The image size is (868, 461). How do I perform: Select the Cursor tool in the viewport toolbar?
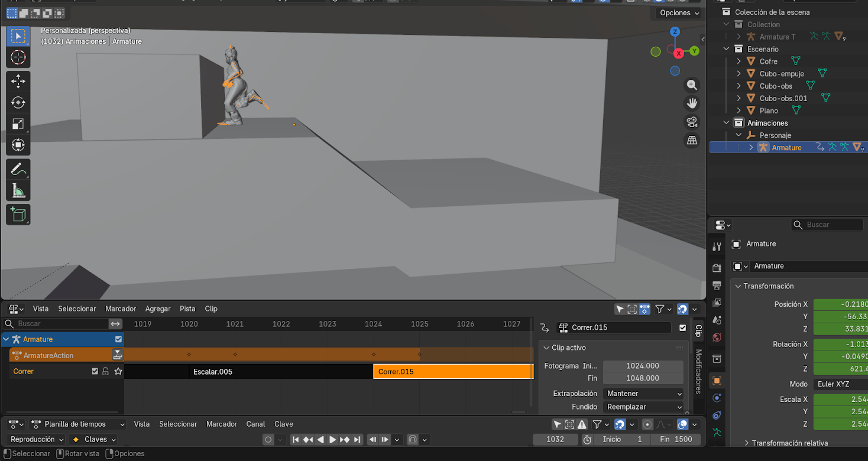[x=18, y=57]
